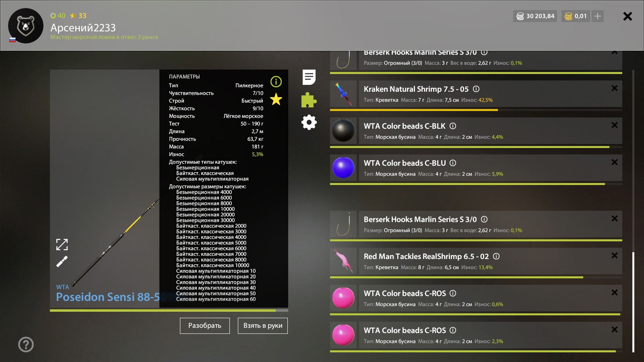The height and width of the screenshot is (362, 644).
Task: Click the Мастер морской ловли в отвес rank text
Action: pos(104,37)
